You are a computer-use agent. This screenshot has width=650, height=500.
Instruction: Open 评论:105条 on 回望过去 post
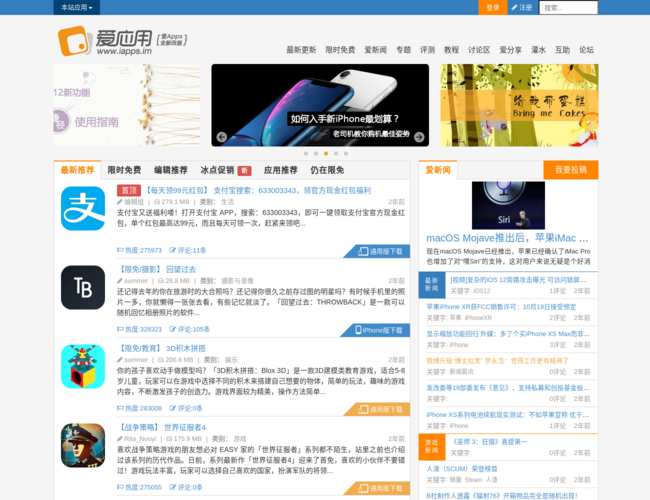189,329
